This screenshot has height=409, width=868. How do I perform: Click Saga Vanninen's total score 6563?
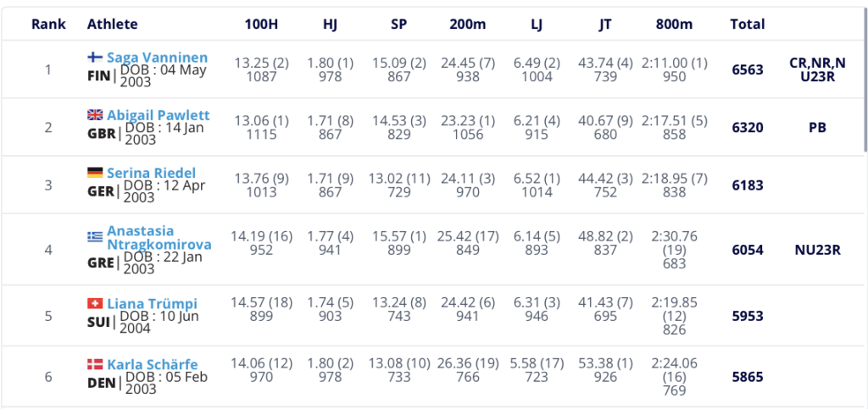click(x=748, y=69)
